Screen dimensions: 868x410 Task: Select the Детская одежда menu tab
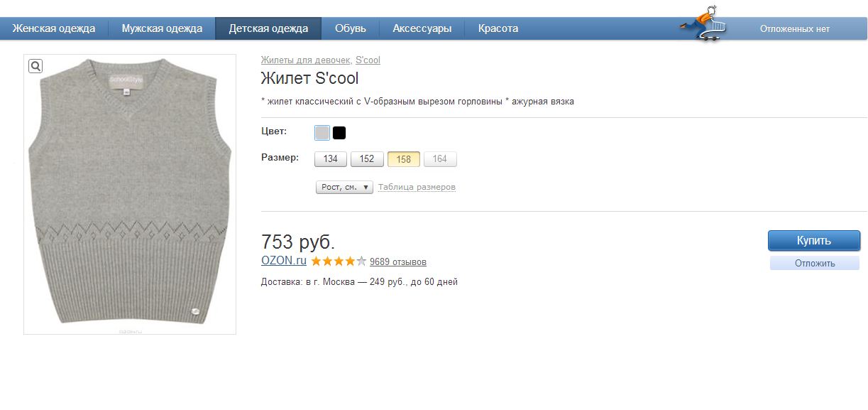click(x=268, y=28)
